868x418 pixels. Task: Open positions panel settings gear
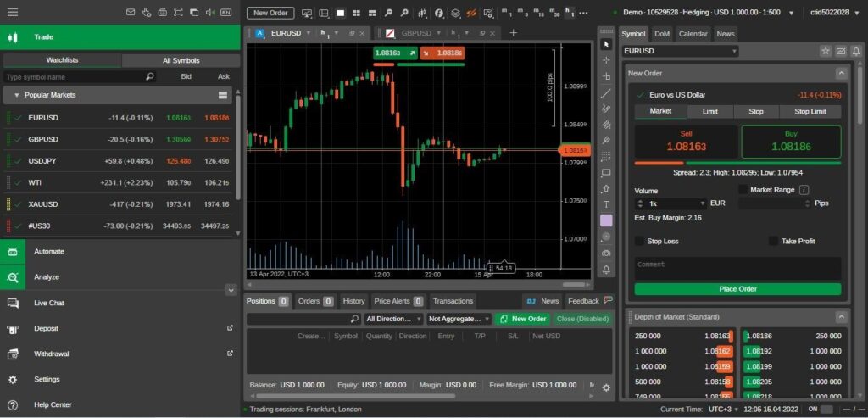click(x=606, y=387)
